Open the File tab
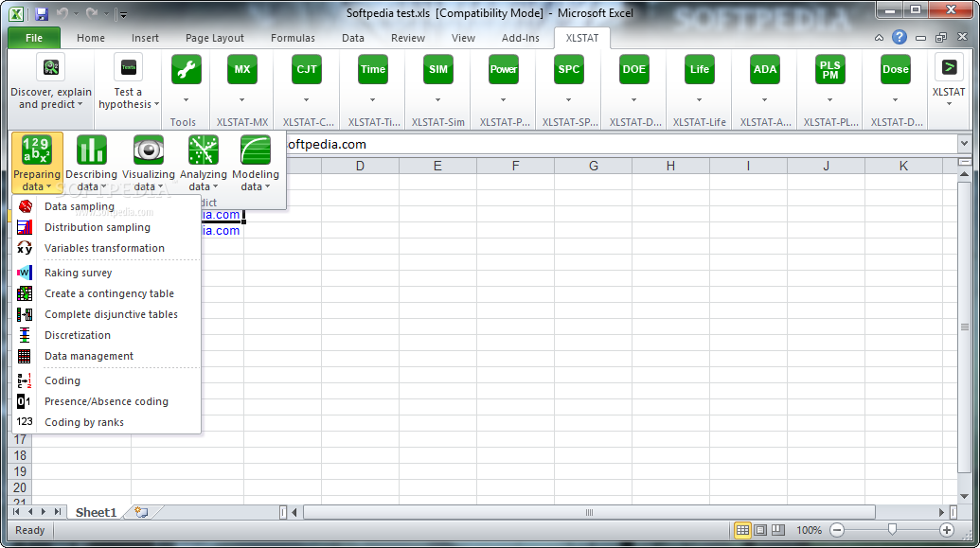This screenshot has width=980, height=548. pos(34,38)
